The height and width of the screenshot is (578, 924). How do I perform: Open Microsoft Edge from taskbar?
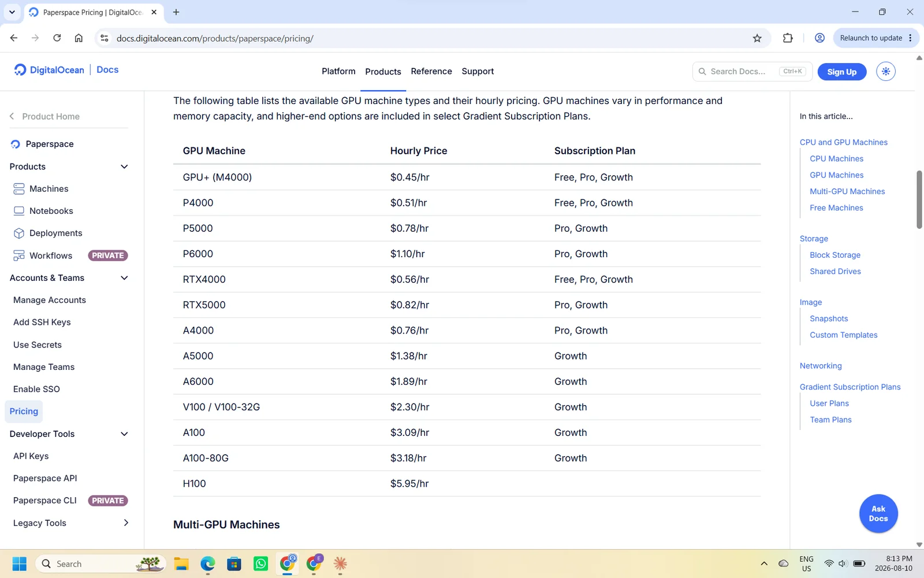coord(208,564)
